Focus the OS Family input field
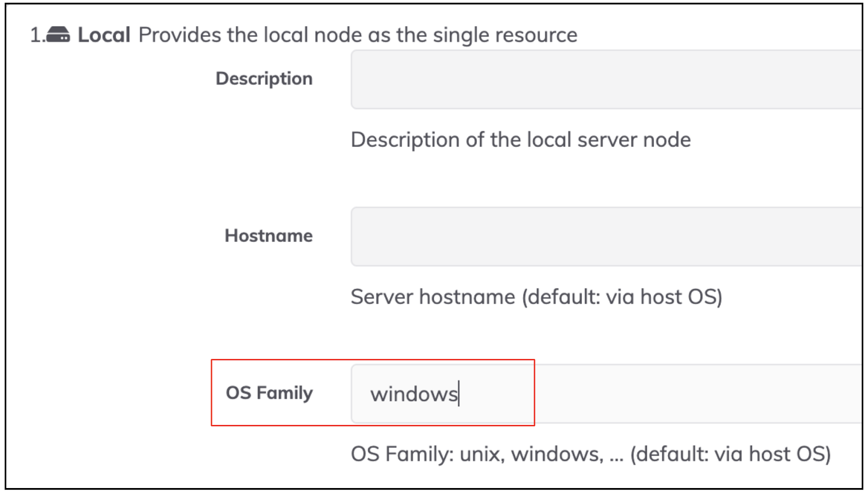This screenshot has width=868, height=494. click(x=607, y=394)
